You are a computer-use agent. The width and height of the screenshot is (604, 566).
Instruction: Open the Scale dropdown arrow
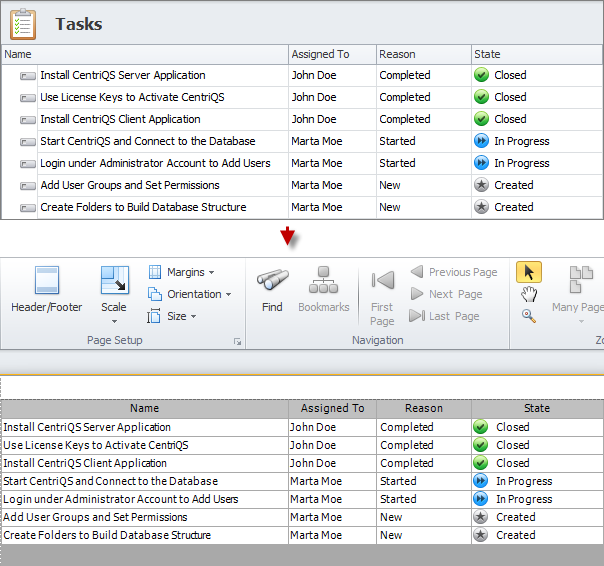click(x=114, y=321)
